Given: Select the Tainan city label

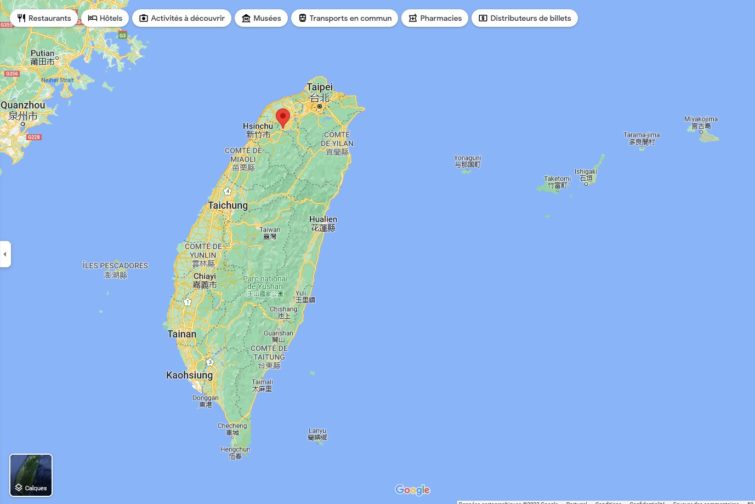Looking at the screenshot, I should (182, 334).
